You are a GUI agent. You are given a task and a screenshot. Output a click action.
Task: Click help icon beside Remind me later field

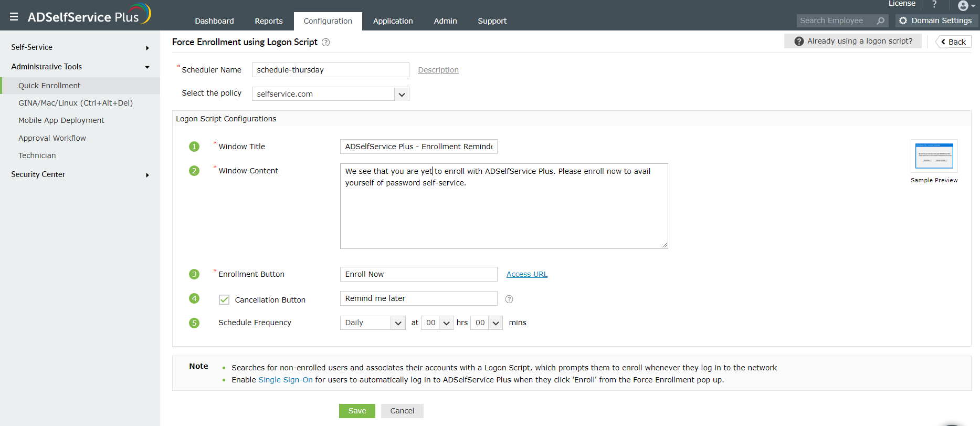tap(509, 299)
